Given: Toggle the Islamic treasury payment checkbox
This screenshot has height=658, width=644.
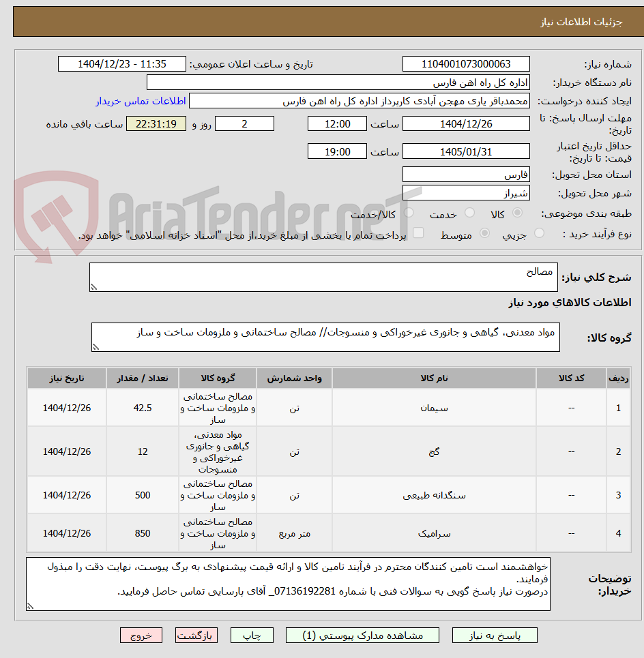Looking at the screenshot, I should point(418,233).
